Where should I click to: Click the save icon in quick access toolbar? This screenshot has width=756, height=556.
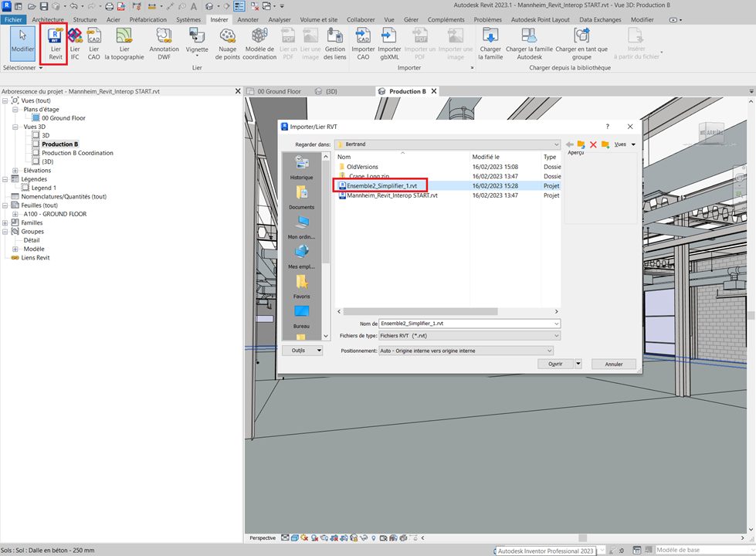[x=44, y=6]
